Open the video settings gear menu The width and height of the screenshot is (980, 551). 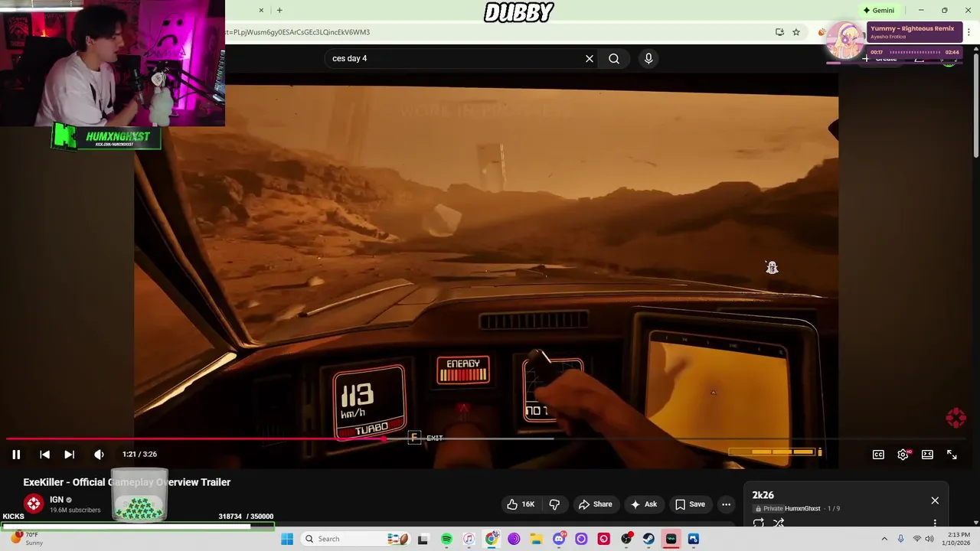903,454
